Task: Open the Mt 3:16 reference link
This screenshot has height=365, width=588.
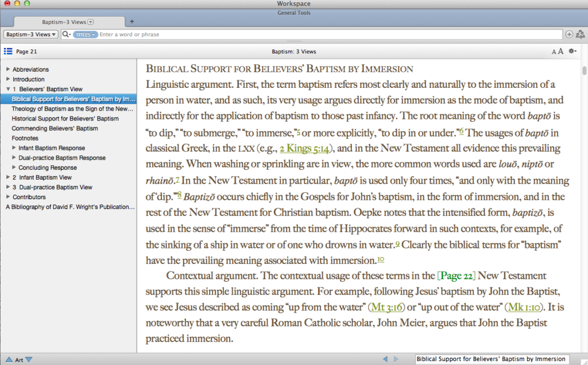Action: point(388,307)
